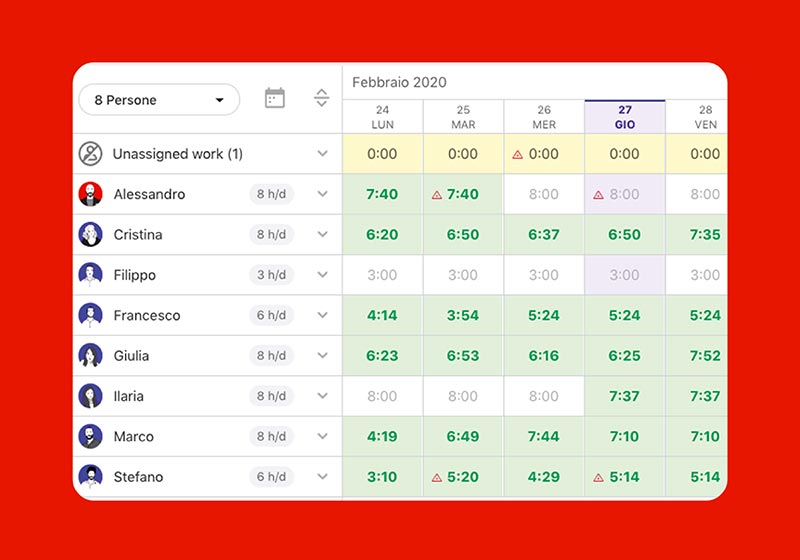Viewport: 800px width, 560px height.
Task: Open the calendar date picker icon
Action: 274,98
